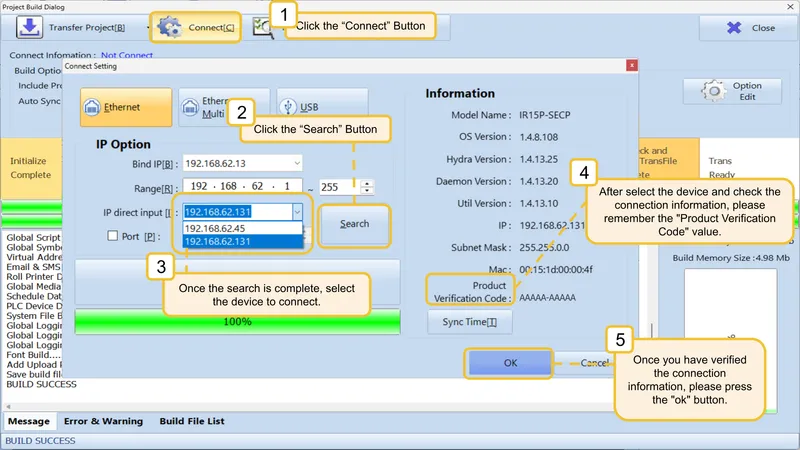Click the Transfer Project download icon

pos(29,27)
